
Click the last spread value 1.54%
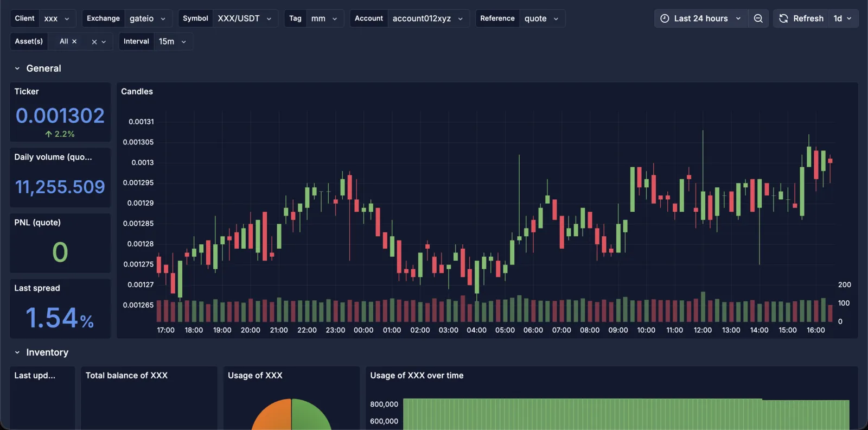coord(60,318)
